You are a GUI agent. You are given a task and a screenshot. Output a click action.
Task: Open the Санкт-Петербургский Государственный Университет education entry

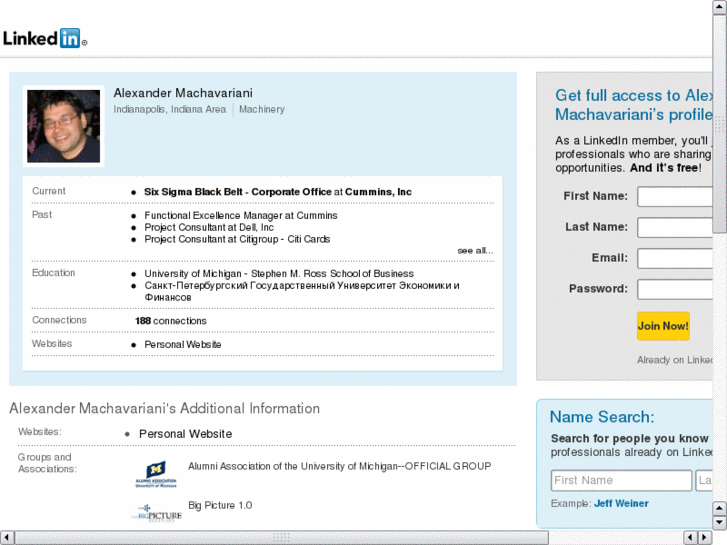(x=302, y=291)
